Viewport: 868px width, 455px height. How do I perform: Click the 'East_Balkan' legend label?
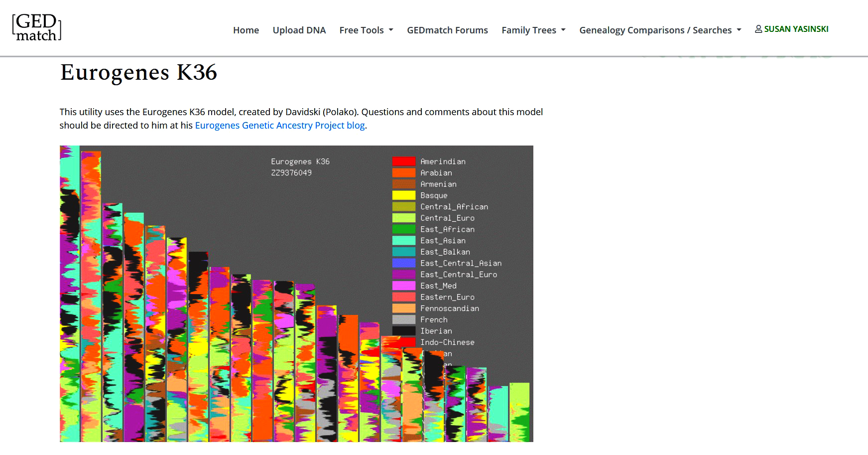[445, 252]
